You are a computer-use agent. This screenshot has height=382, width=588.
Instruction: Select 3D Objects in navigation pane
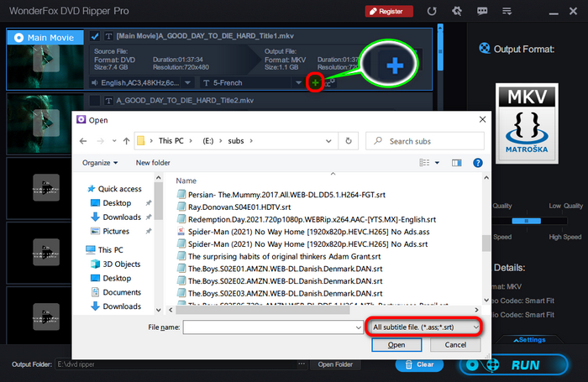click(x=122, y=264)
